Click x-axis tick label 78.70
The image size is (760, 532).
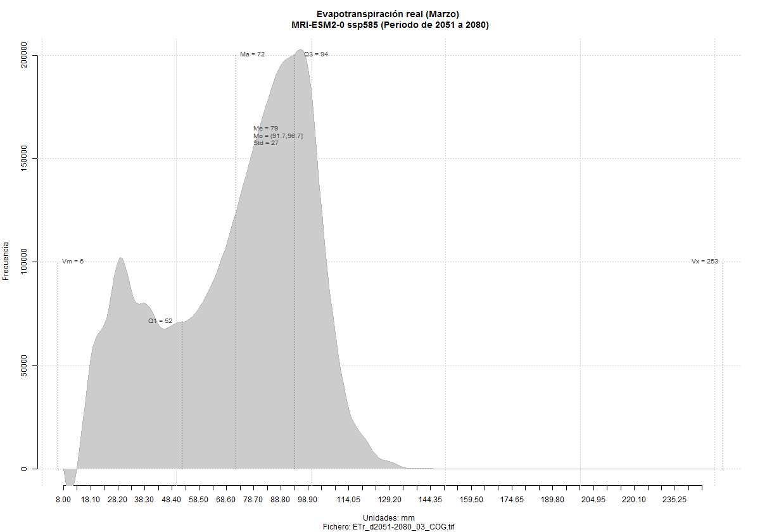click(253, 500)
